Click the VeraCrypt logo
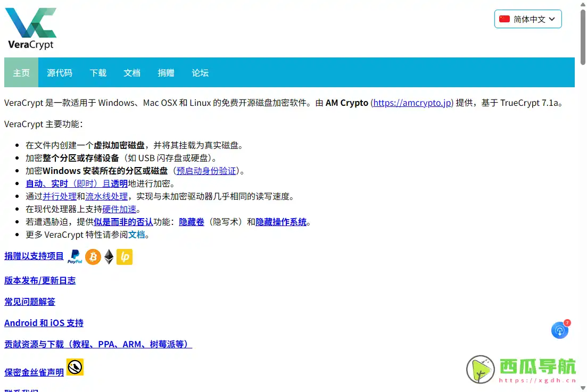 click(31, 29)
